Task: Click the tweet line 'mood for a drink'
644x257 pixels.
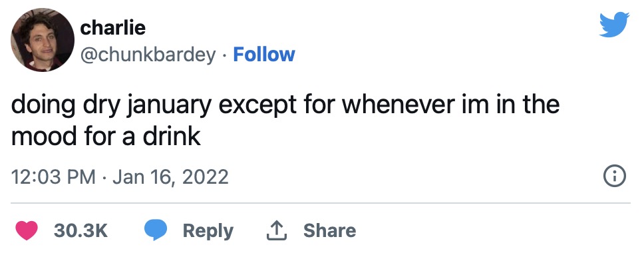Action: (106, 136)
